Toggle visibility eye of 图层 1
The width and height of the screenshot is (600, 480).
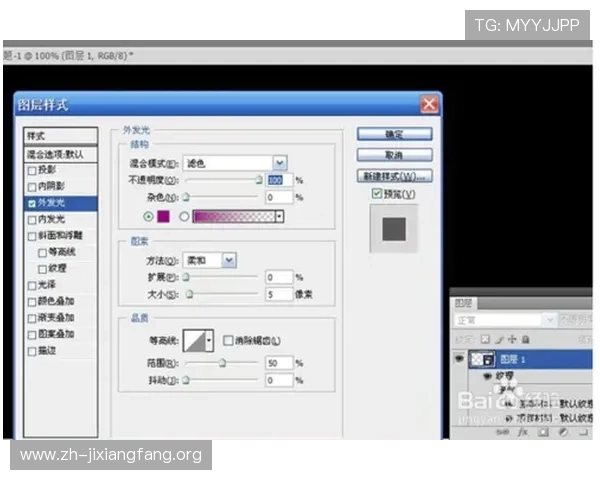click(459, 359)
